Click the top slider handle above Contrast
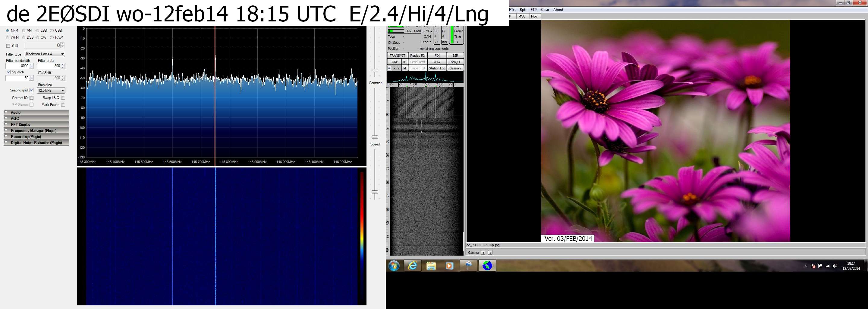868x309 pixels. (375, 71)
